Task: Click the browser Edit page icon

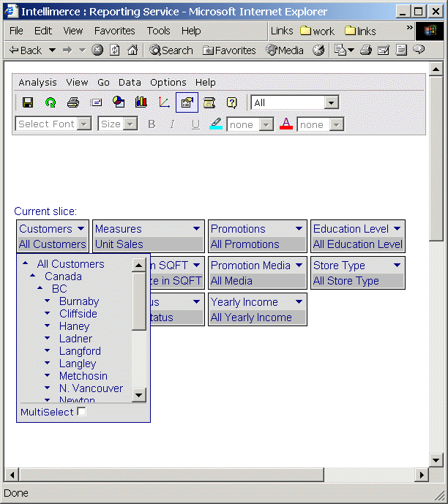Action: (x=384, y=50)
